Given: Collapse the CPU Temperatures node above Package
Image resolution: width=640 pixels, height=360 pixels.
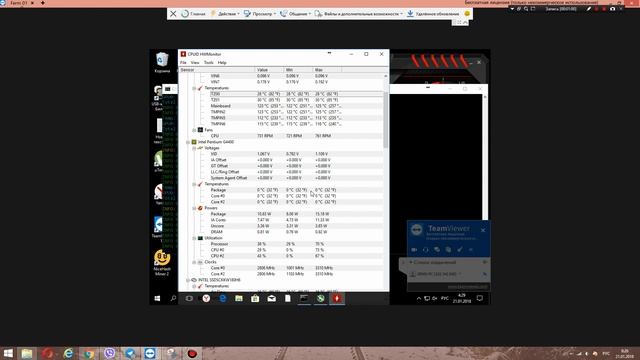Looking at the screenshot, I should coord(194,184).
